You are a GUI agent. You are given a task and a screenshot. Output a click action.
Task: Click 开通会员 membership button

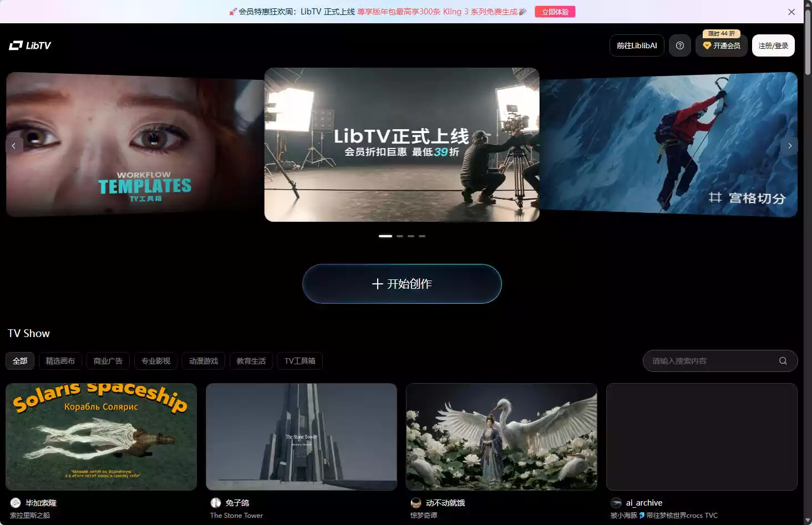[722, 45]
